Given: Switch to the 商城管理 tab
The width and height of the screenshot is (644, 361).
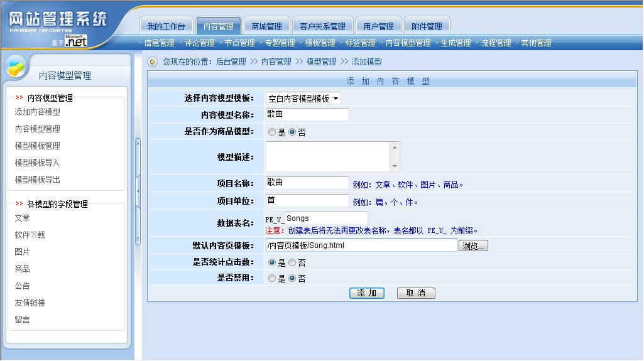Looking at the screenshot, I should 266,26.
